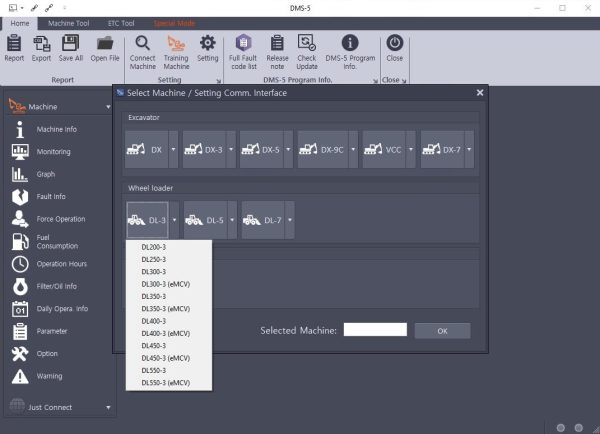Select the DX-5 excavator button
600x434 pixels.
click(x=261, y=149)
